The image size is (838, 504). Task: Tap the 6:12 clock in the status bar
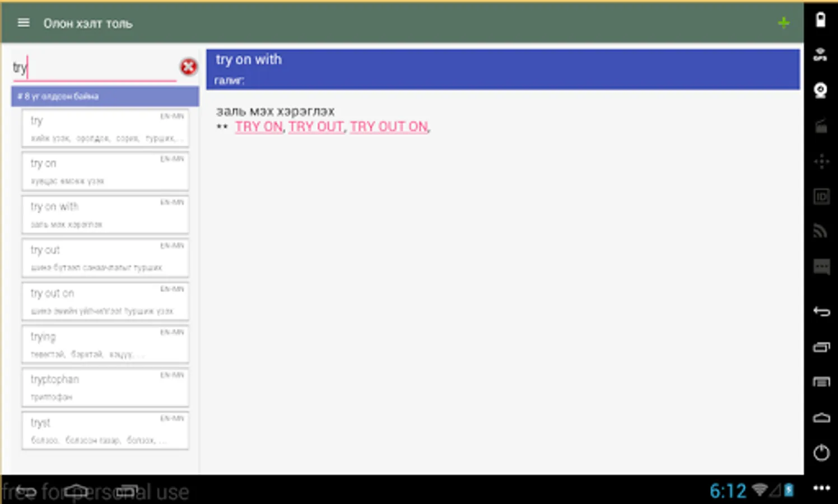(728, 491)
